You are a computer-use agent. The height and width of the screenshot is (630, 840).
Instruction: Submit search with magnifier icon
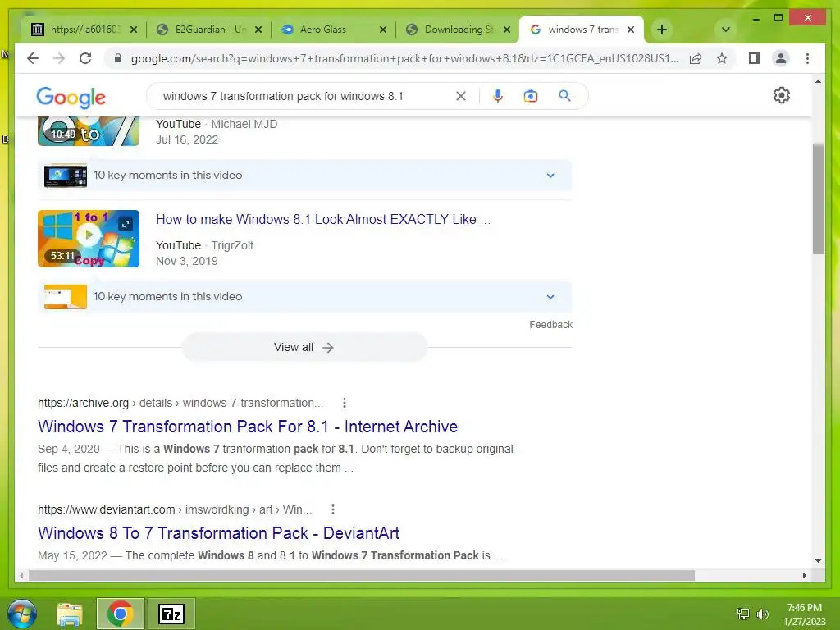click(x=564, y=96)
